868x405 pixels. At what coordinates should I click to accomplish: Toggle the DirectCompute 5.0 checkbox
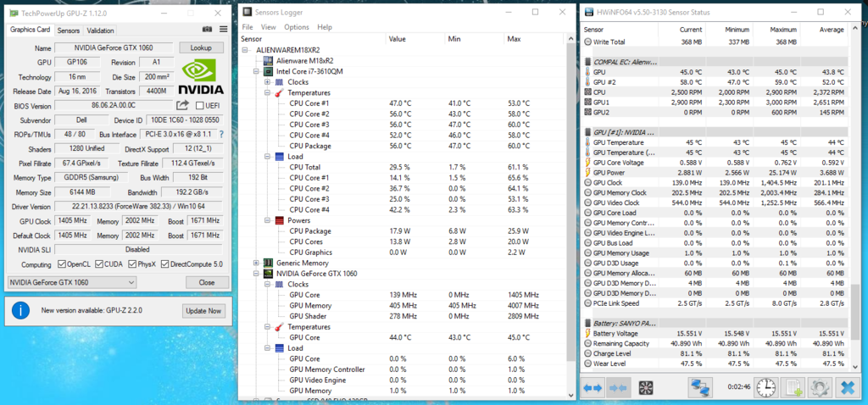coord(165,264)
